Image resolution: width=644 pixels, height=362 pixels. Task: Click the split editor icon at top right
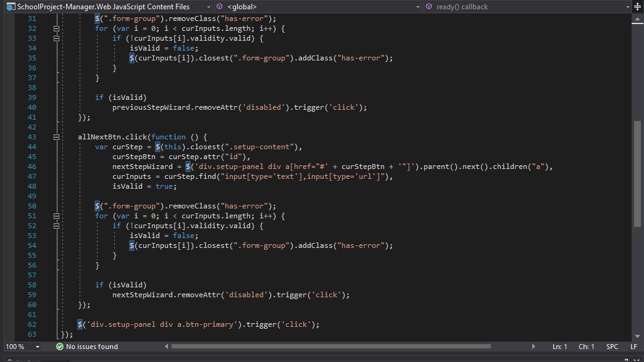pos(637,7)
